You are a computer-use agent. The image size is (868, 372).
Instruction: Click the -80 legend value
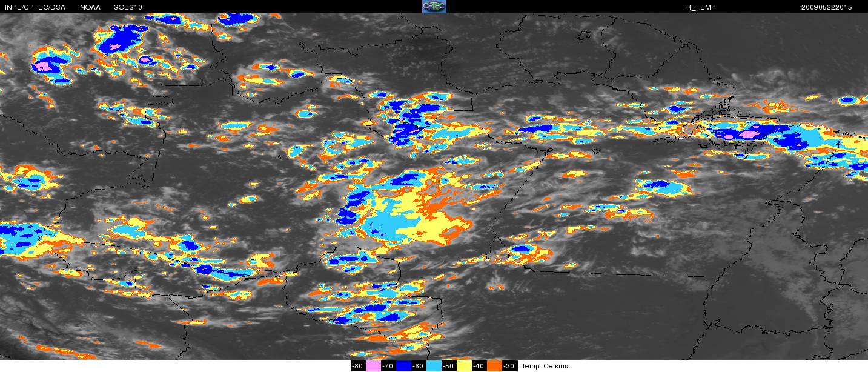coord(358,366)
